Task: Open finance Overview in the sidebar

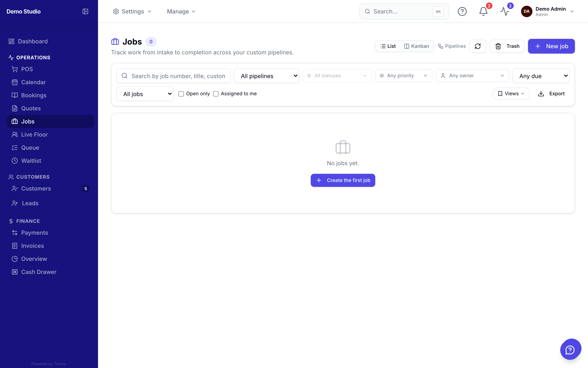Action: (50, 259)
